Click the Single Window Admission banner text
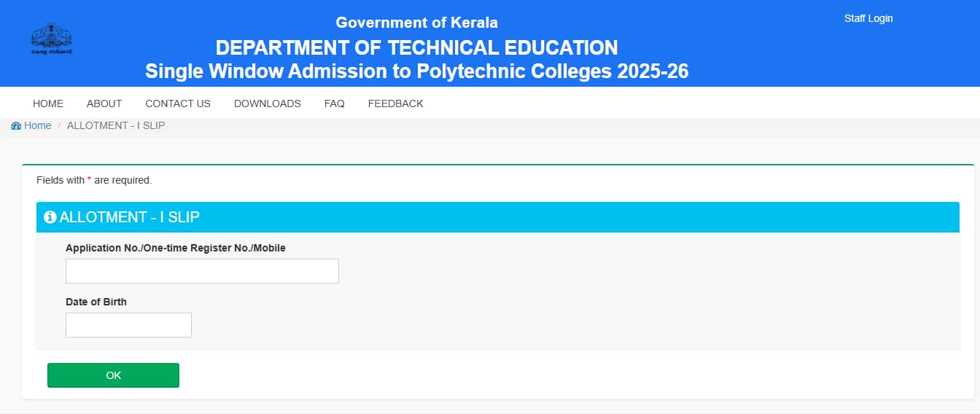 pos(416,71)
